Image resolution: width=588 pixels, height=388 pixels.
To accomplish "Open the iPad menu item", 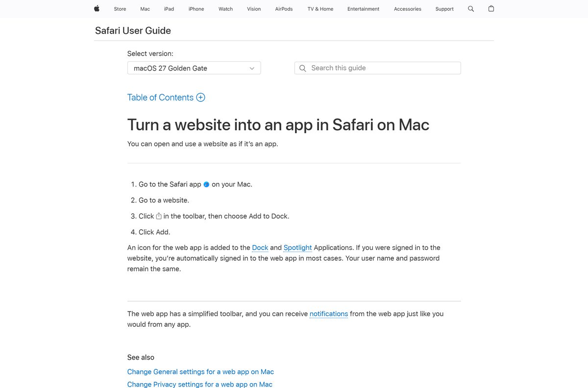I will (169, 9).
